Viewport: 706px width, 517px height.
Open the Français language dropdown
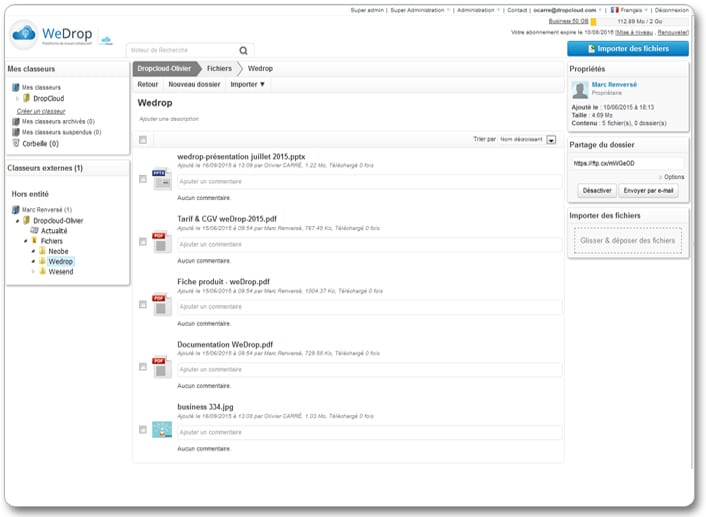tap(633, 10)
